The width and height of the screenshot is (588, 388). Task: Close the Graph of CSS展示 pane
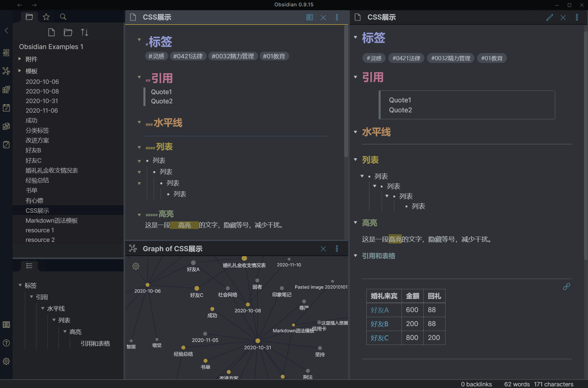[323, 249]
